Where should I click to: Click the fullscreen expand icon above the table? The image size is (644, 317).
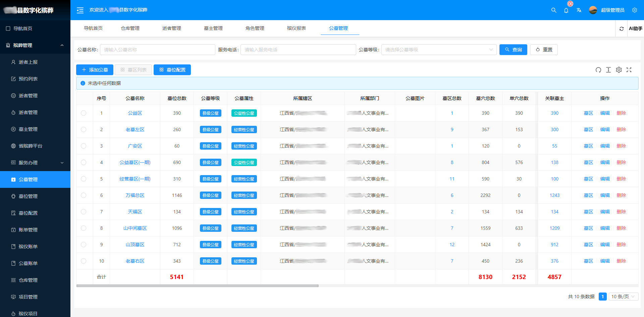pos(629,70)
